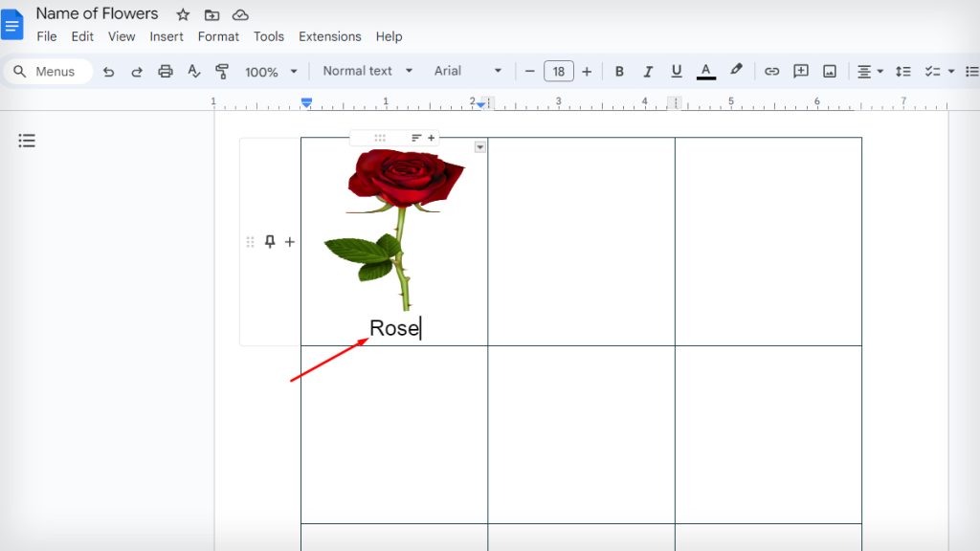Insert an image
This screenshot has width=980, height=551.
click(830, 71)
